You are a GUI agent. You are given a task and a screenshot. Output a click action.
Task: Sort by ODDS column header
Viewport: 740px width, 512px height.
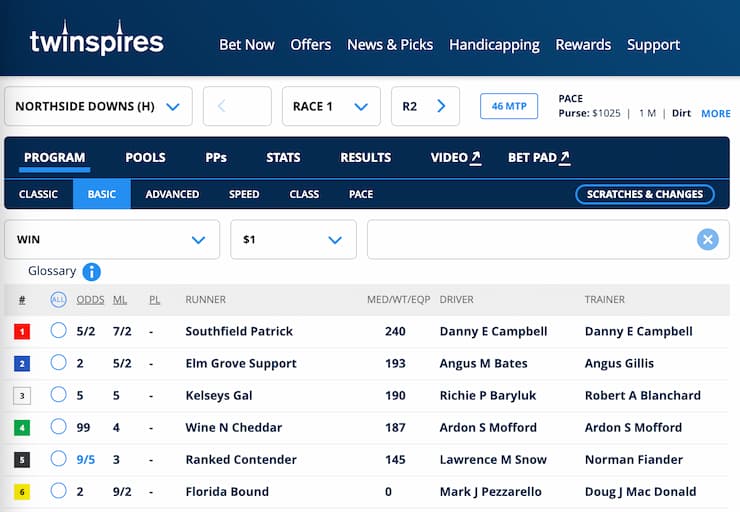coord(90,300)
